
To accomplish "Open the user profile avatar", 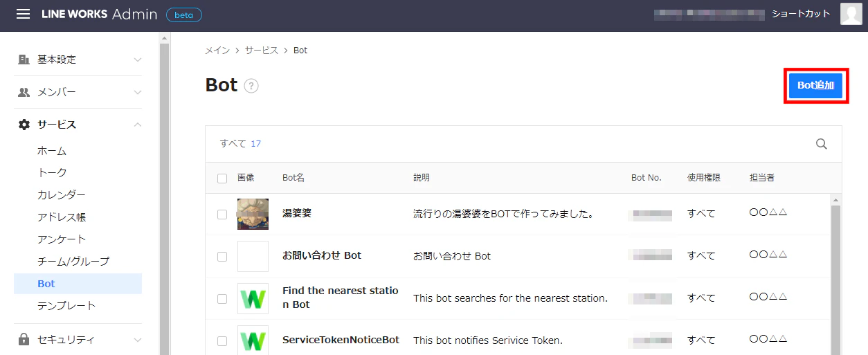I will click(x=851, y=14).
